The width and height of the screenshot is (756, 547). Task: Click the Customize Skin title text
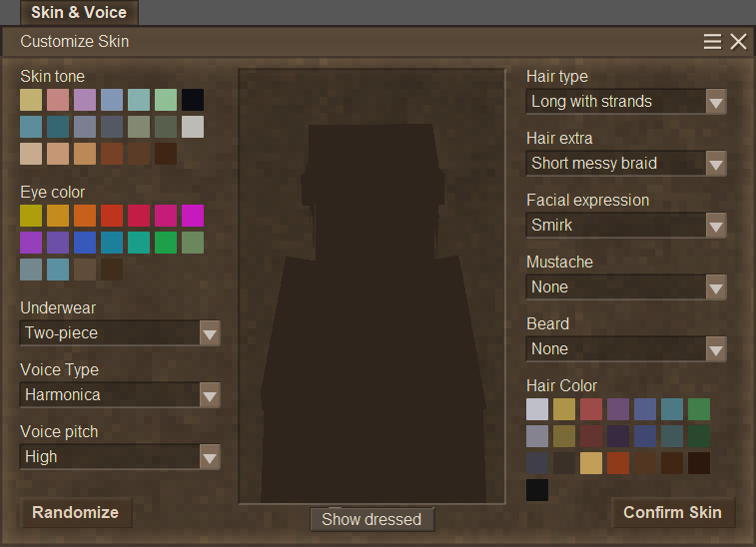pos(75,42)
